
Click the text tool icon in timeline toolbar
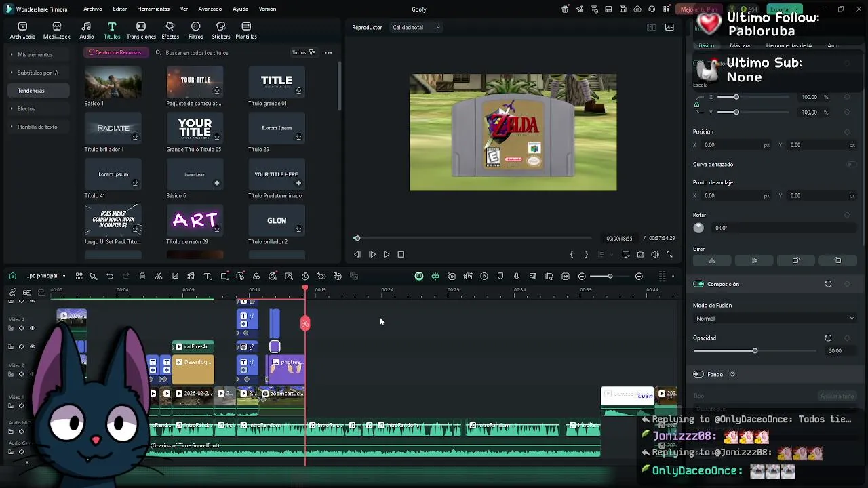pos(208,276)
